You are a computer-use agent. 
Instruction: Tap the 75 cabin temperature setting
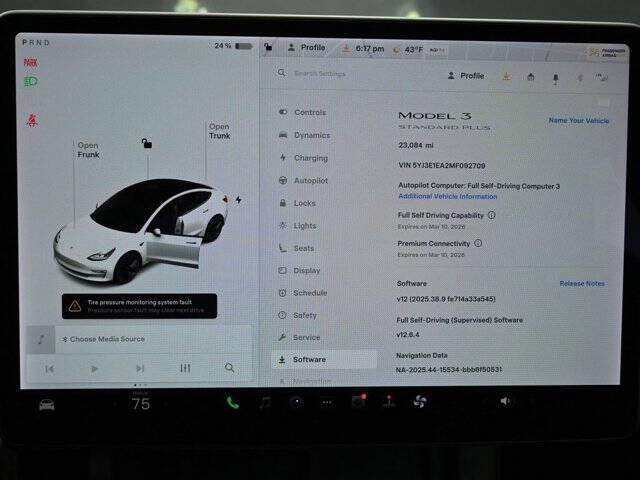pos(141,404)
